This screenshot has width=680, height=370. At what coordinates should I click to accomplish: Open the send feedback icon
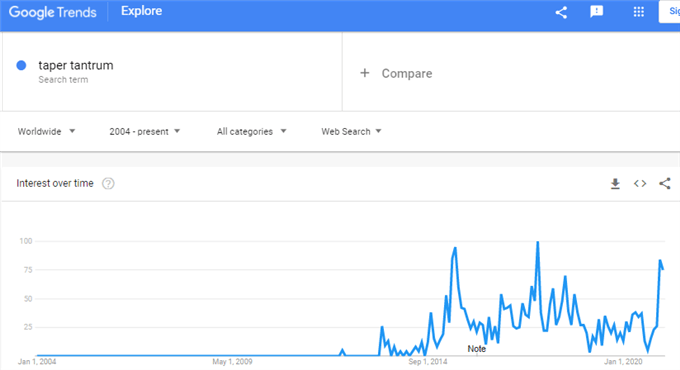[x=597, y=12]
